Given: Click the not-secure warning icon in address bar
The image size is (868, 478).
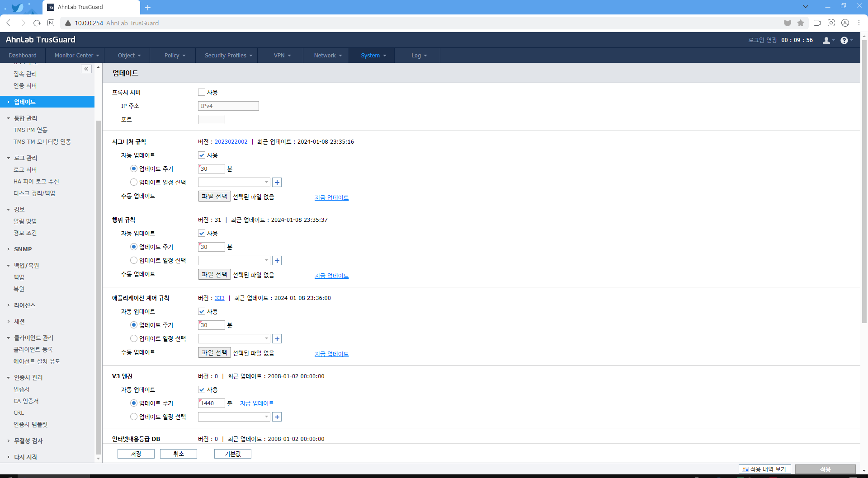Looking at the screenshot, I should point(68,23).
